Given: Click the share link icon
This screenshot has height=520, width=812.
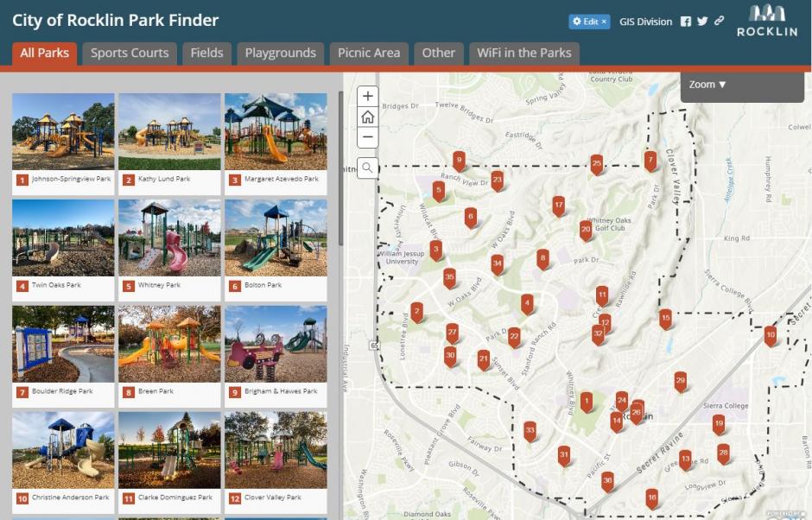Looking at the screenshot, I should pos(719,22).
